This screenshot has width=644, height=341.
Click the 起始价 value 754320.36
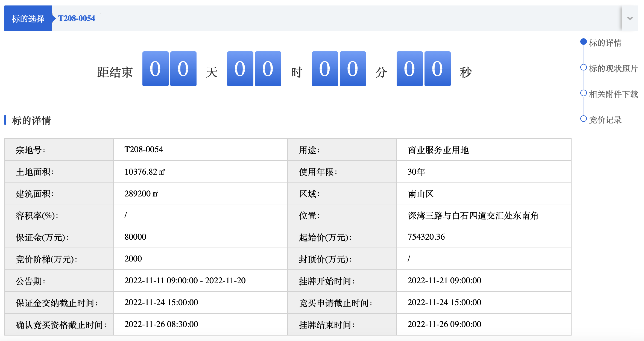[426, 237]
